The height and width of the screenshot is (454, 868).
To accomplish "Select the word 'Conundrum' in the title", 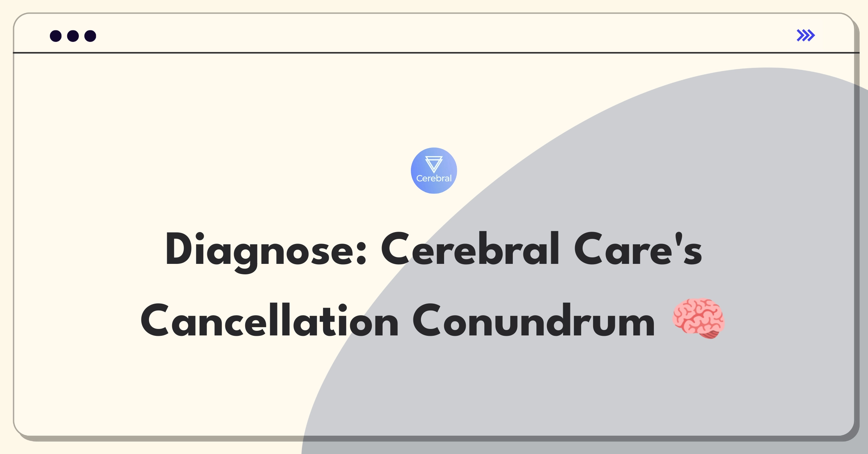I will (x=534, y=320).
